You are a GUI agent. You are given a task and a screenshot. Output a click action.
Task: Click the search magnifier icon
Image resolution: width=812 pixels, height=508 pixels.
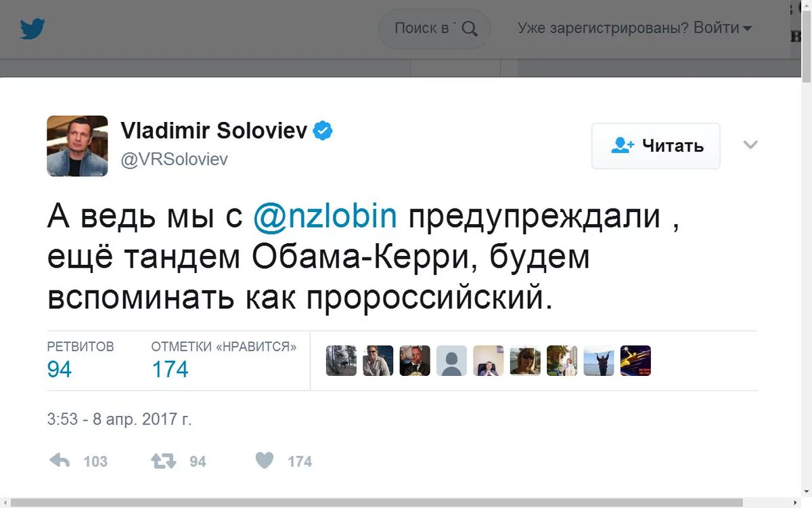(469, 28)
